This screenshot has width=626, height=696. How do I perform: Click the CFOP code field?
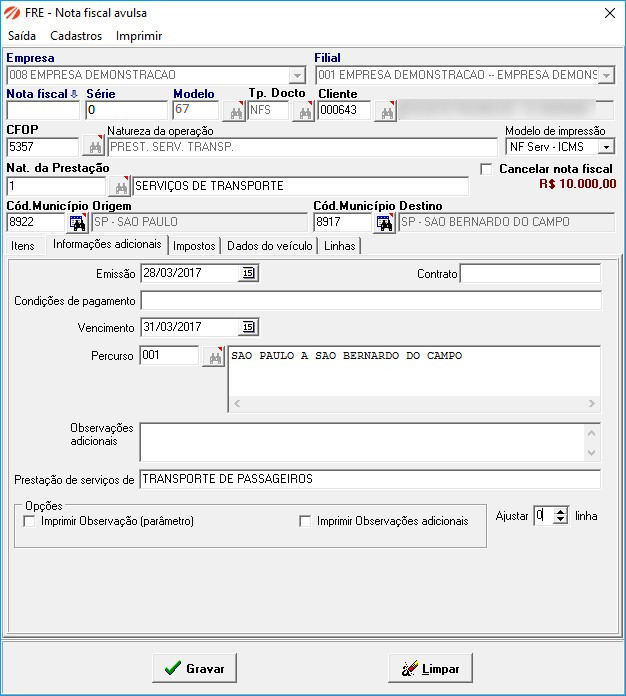tap(43, 147)
